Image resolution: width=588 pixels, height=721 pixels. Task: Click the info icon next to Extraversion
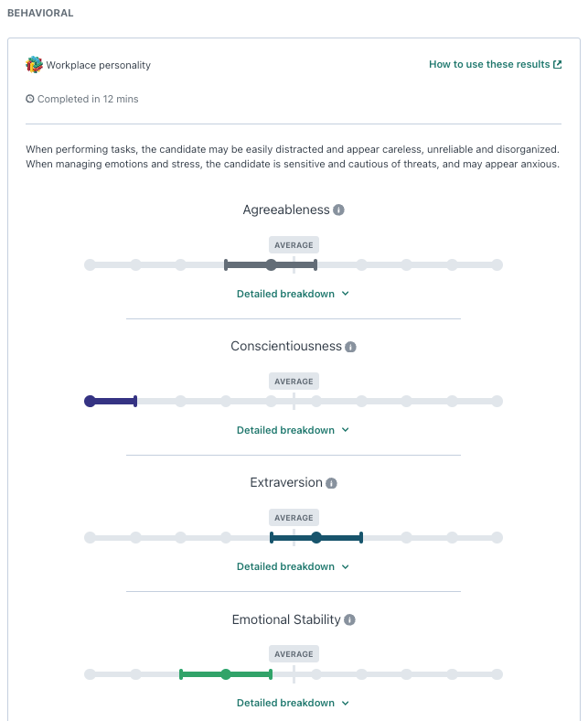pyautogui.click(x=332, y=483)
